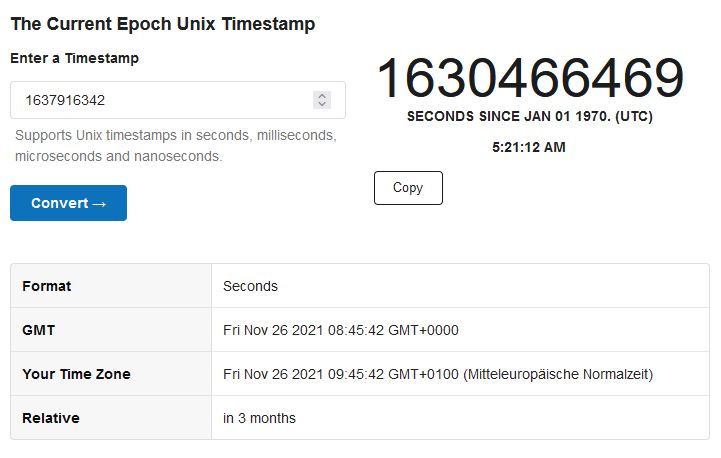Click the supported timestamp units help text

(175, 145)
